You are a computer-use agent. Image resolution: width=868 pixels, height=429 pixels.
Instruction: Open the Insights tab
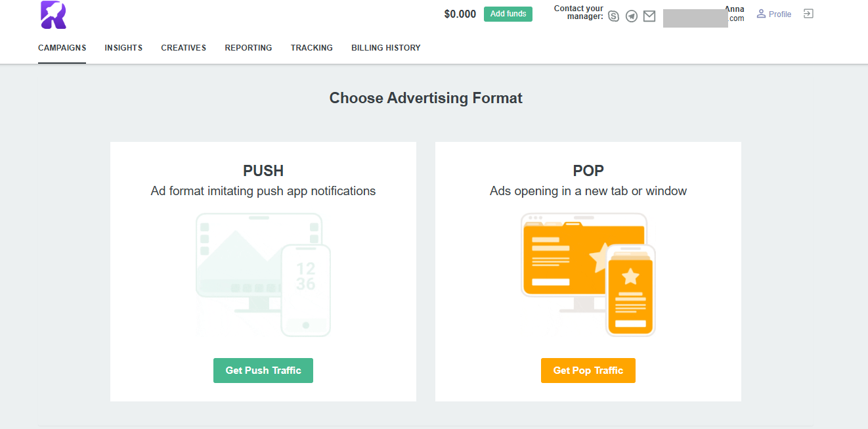(x=123, y=48)
